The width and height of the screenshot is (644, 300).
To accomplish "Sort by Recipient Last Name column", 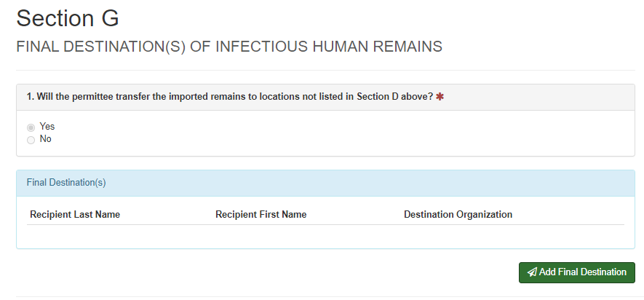I will click(x=75, y=215).
